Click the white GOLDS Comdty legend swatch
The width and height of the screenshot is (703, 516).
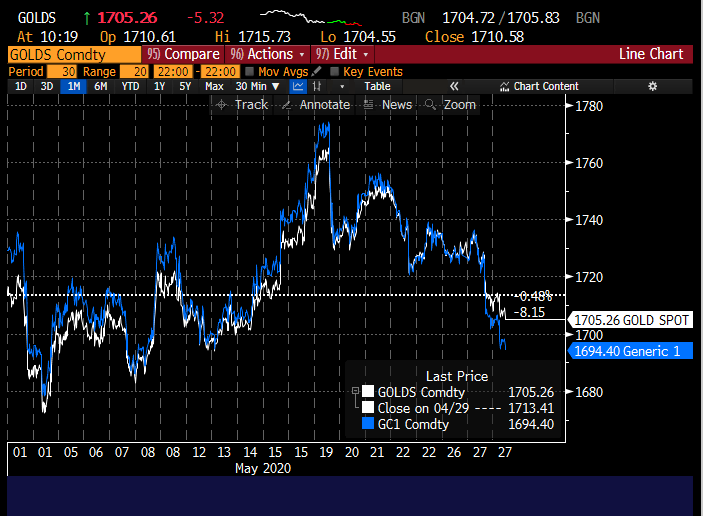[368, 391]
